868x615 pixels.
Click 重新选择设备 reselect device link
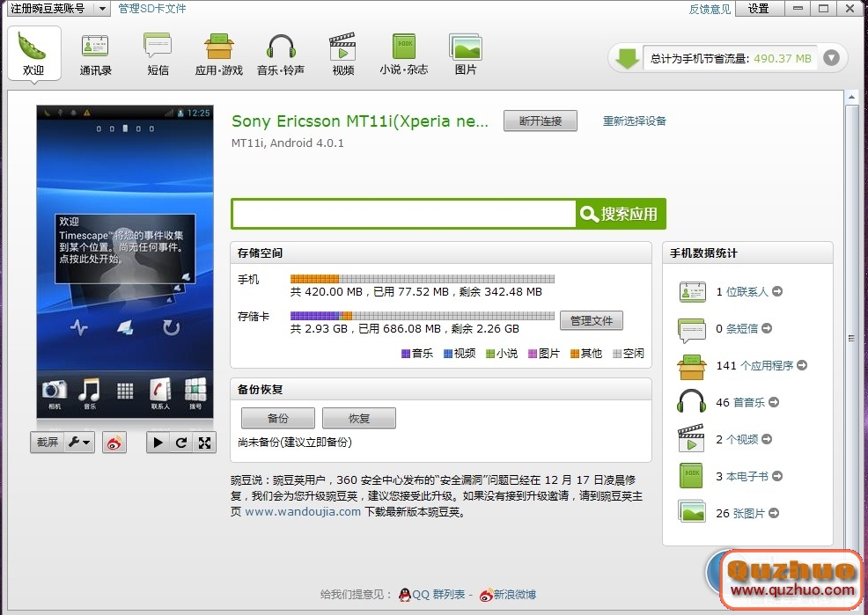(635, 121)
